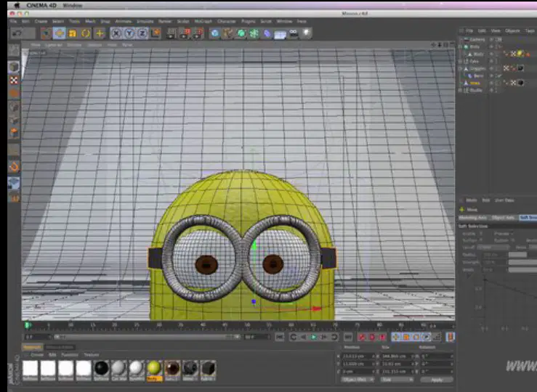Open the MoGraph menu

203,21
